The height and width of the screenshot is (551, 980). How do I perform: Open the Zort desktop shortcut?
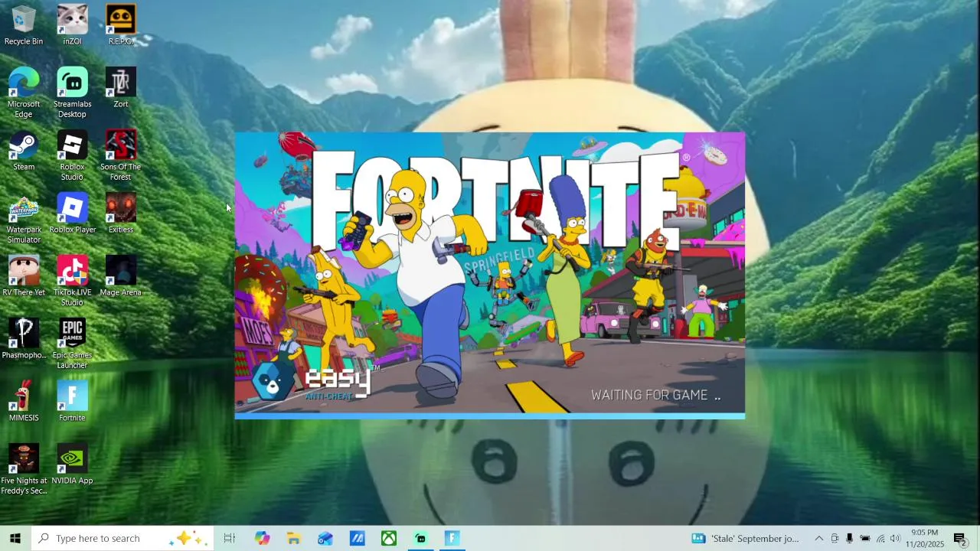click(x=120, y=88)
